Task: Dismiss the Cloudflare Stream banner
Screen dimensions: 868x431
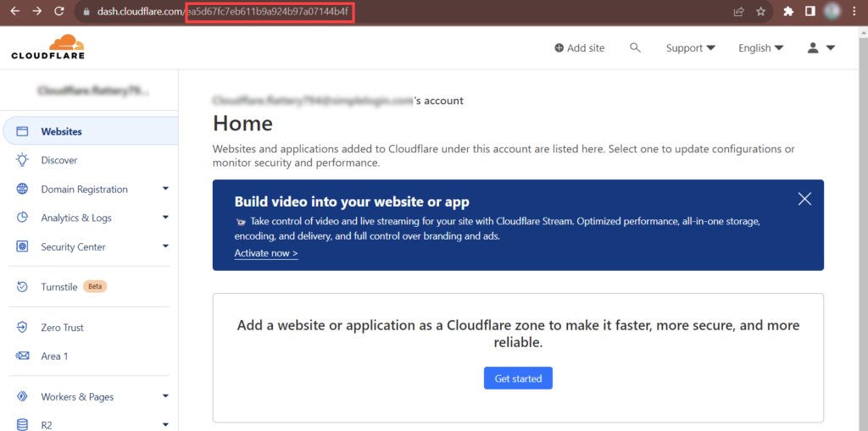Action: point(804,199)
